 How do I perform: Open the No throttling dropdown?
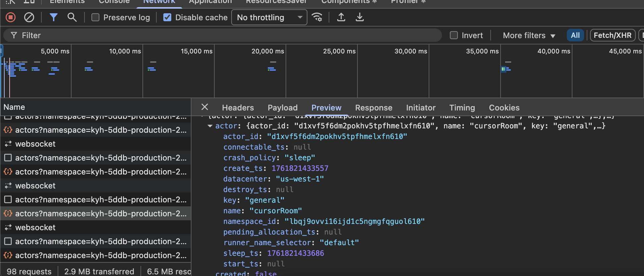269,17
